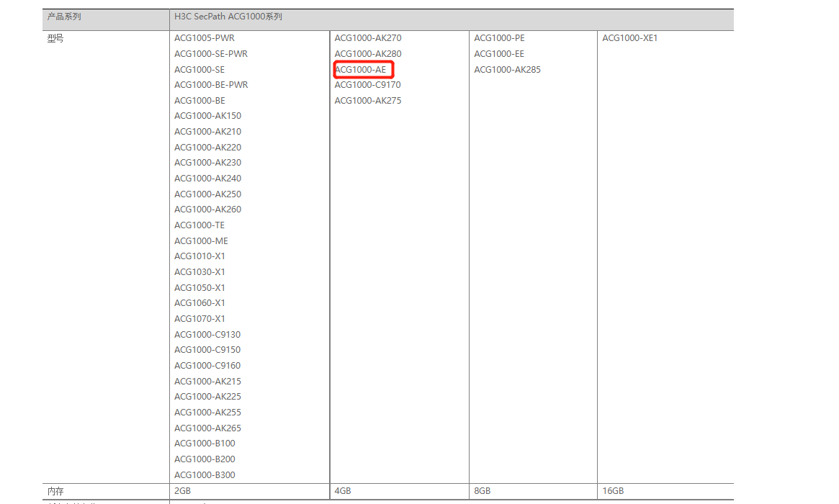Click the ACG1000-AK215 entry
839x504 pixels.
207,381
